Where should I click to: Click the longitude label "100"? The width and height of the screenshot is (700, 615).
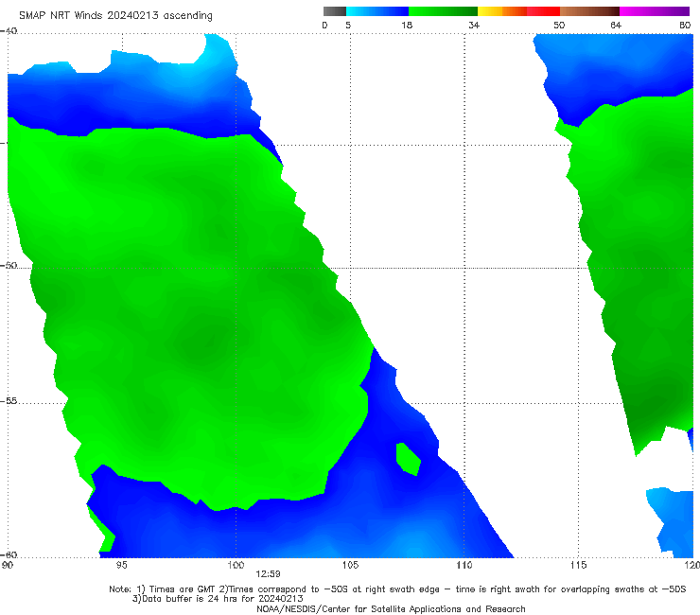tap(236, 566)
